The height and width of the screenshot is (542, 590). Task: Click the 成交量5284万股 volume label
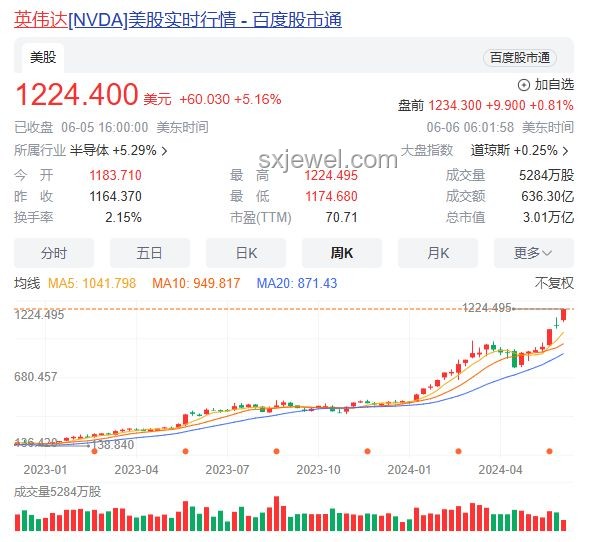(x=58, y=492)
